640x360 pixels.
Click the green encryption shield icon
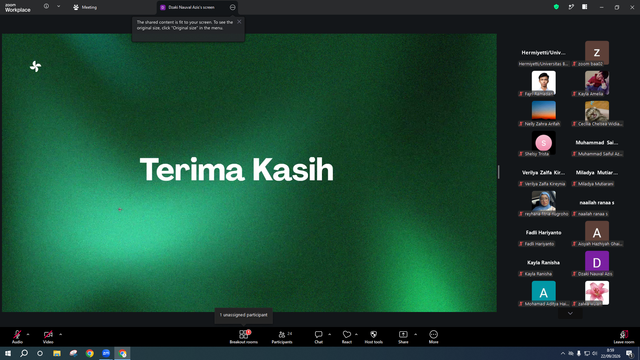[x=556, y=7]
